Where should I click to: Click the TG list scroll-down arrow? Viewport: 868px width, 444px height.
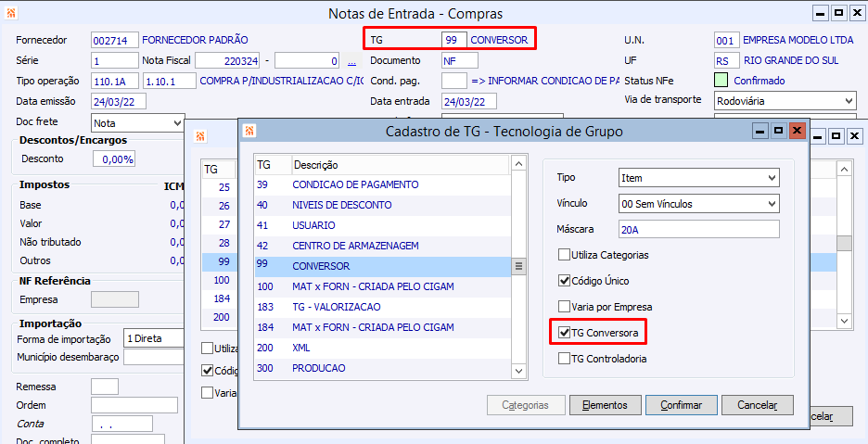(518, 371)
